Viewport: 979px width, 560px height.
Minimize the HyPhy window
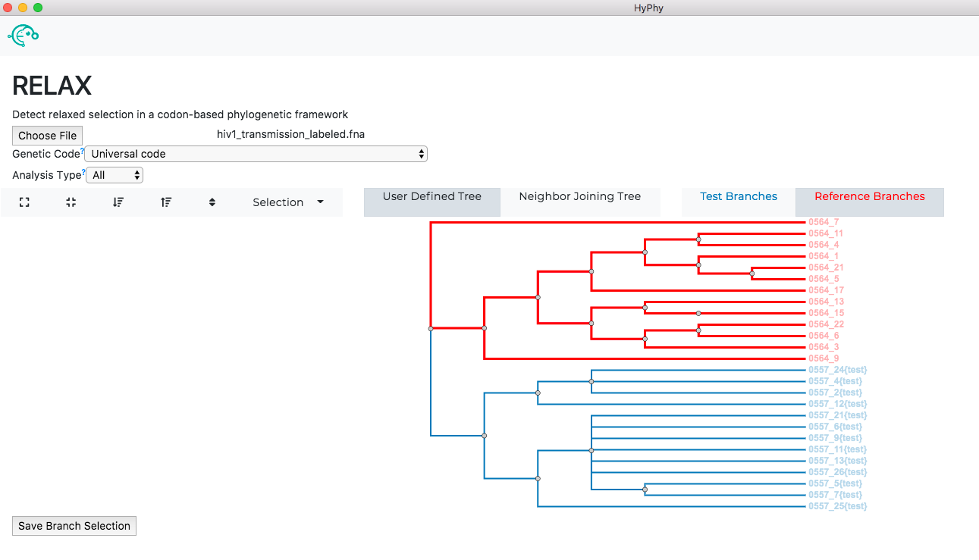[x=24, y=8]
